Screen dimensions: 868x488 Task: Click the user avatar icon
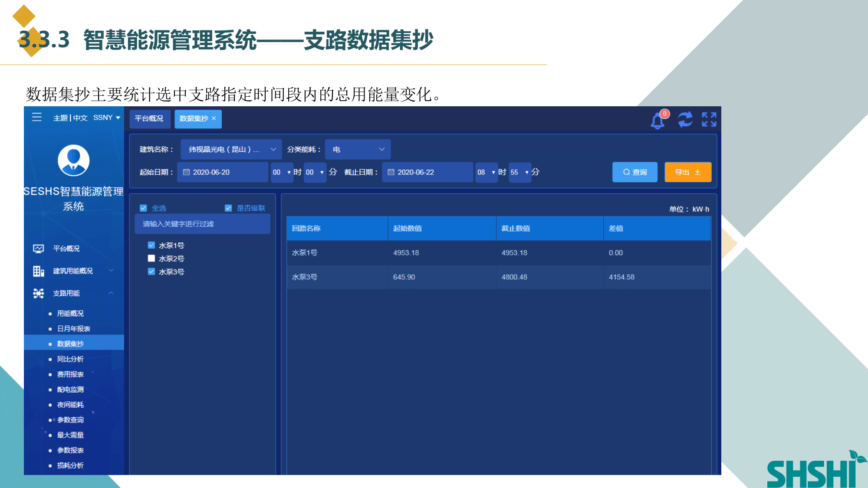tap(74, 160)
